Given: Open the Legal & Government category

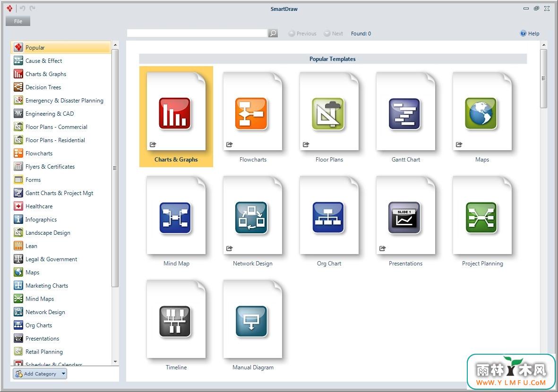Looking at the screenshot, I should click(61, 259).
